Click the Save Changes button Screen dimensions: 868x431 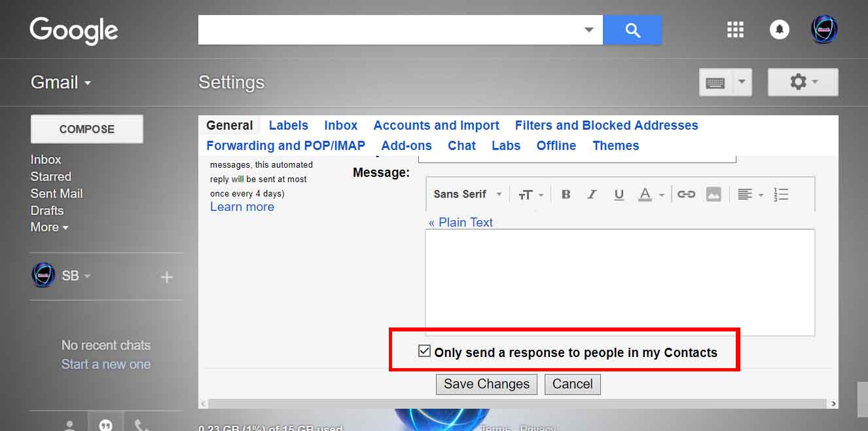(x=486, y=384)
